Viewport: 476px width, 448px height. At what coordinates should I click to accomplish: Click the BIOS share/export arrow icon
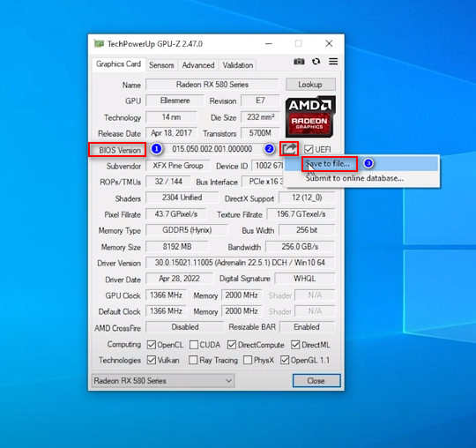click(x=289, y=149)
